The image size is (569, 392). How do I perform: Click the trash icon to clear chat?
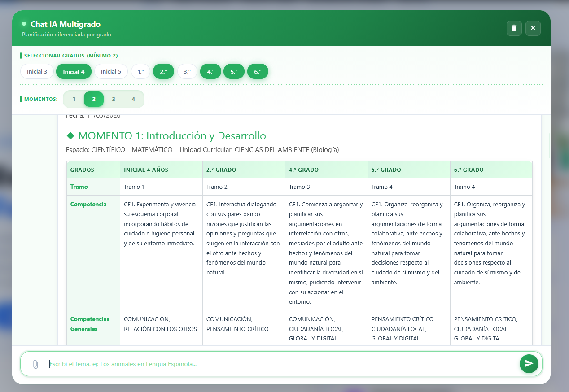(x=514, y=28)
